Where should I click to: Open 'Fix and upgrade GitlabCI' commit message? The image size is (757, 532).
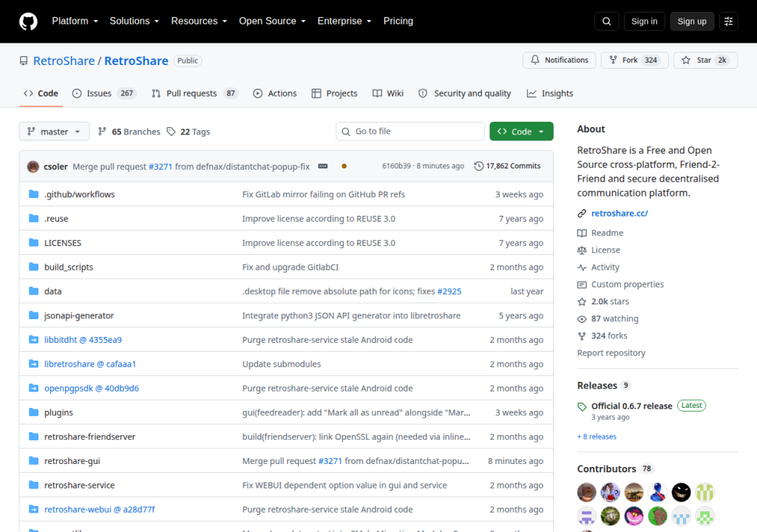pyautogui.click(x=290, y=267)
